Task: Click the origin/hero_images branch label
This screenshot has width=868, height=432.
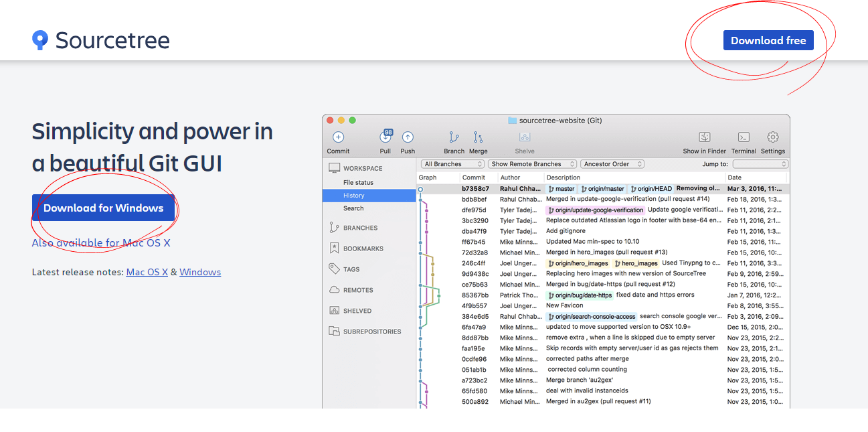Action: point(578,263)
